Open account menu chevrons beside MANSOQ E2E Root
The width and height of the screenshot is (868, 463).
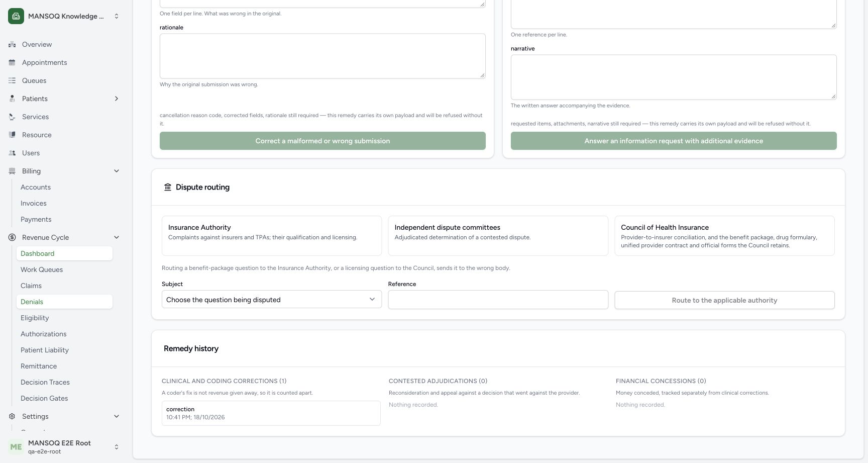(117, 447)
